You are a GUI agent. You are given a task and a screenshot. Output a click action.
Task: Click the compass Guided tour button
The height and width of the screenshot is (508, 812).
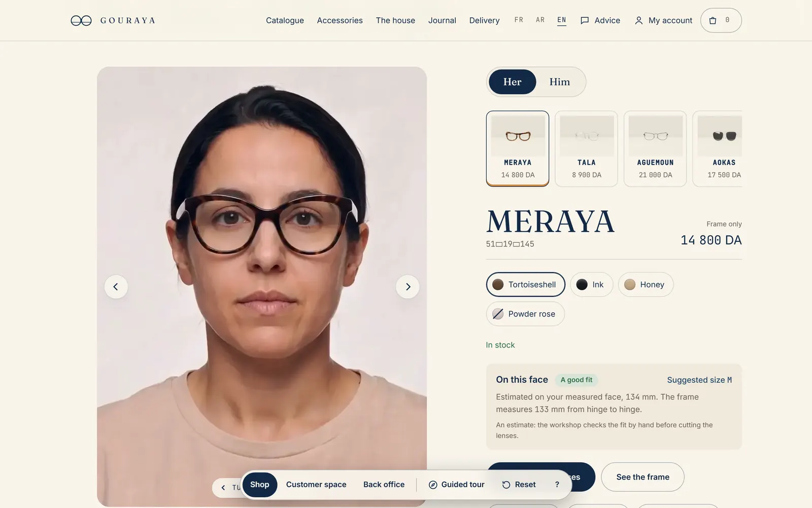[456, 485]
